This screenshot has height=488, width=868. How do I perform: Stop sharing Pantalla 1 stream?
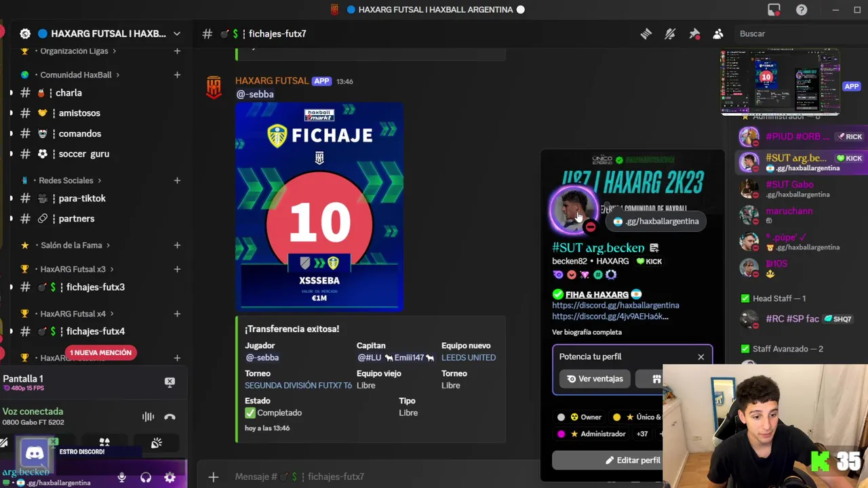(x=170, y=382)
